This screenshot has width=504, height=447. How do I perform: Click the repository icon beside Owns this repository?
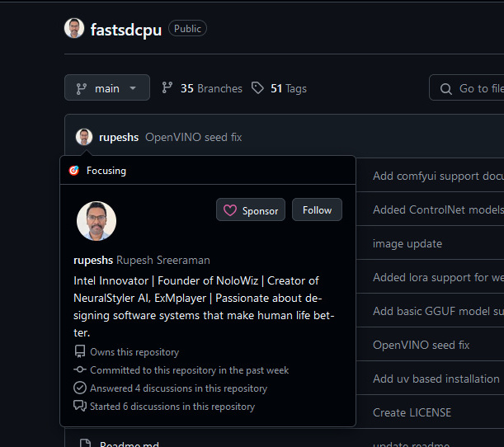80,351
